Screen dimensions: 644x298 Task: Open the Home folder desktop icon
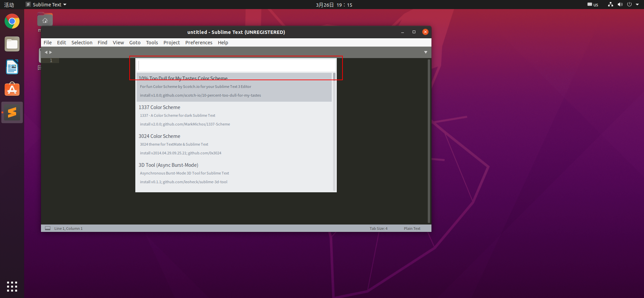(x=45, y=20)
